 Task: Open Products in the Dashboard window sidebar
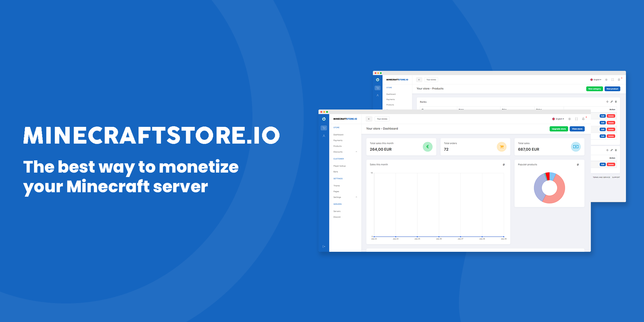click(337, 146)
